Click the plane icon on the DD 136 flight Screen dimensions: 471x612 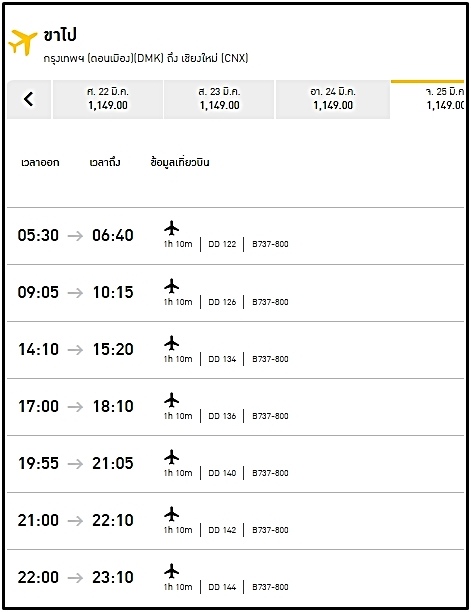pyautogui.click(x=171, y=400)
